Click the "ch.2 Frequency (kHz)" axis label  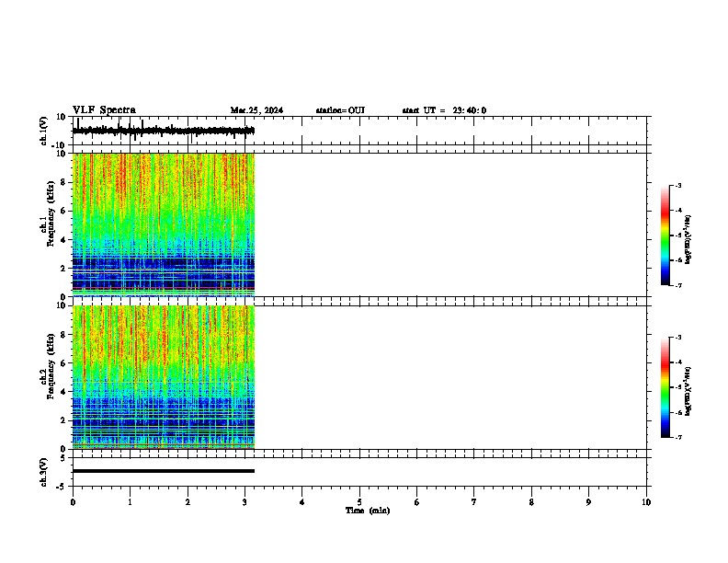tap(48, 366)
